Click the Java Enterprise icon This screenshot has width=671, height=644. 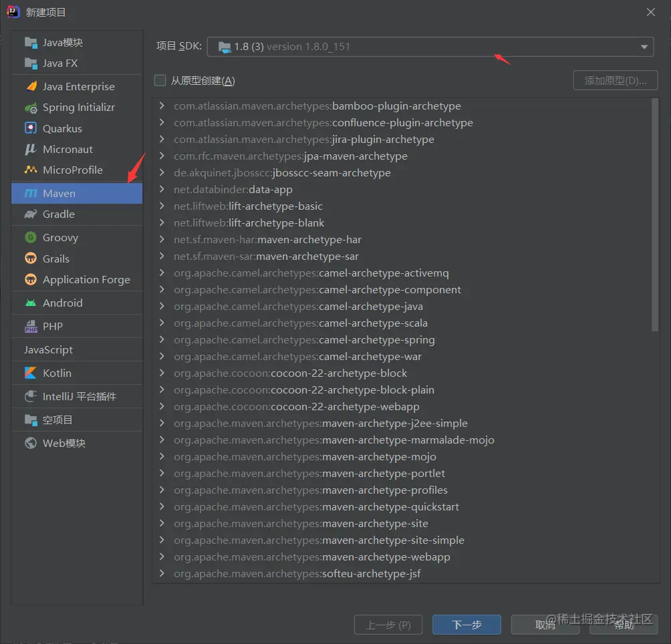[31, 86]
